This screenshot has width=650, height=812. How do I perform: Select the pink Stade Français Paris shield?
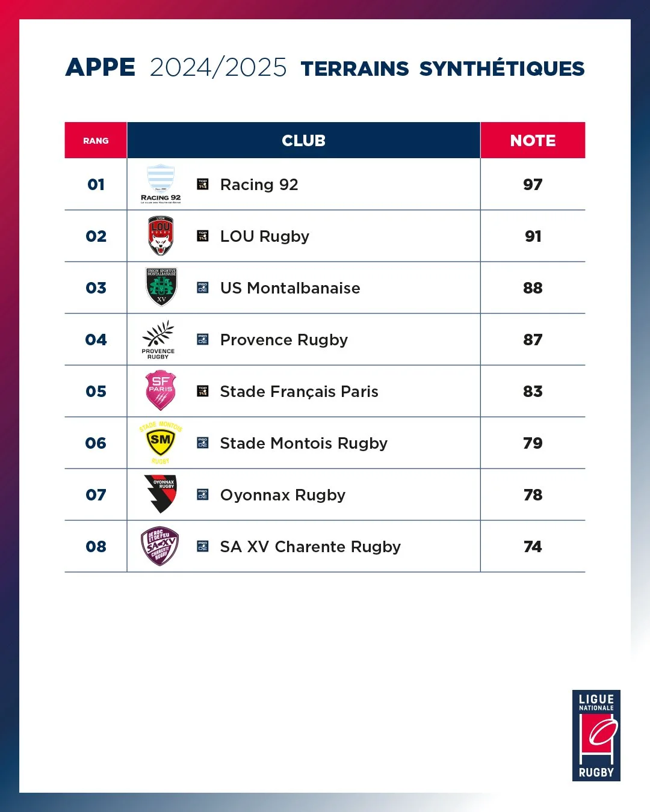point(161,391)
